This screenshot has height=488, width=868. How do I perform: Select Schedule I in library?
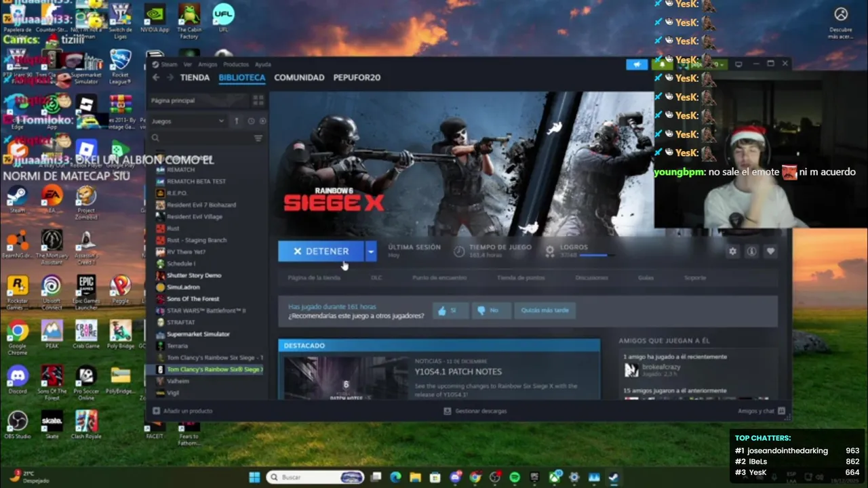[x=180, y=264]
